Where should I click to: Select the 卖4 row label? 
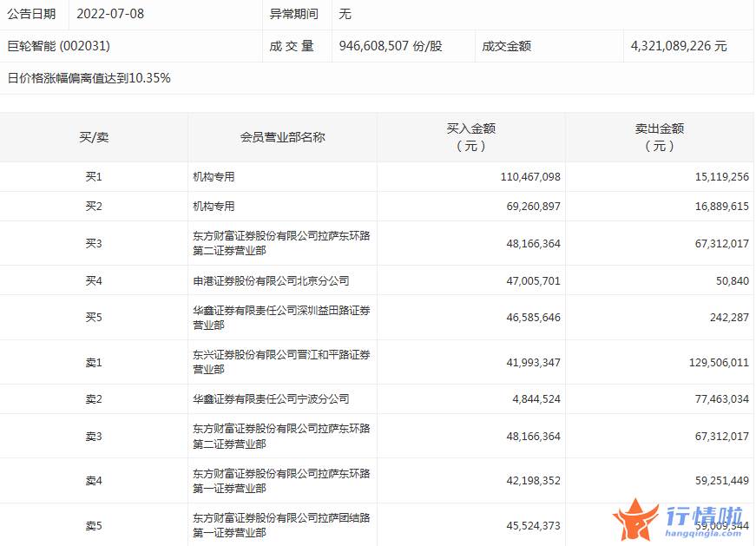[94, 481]
